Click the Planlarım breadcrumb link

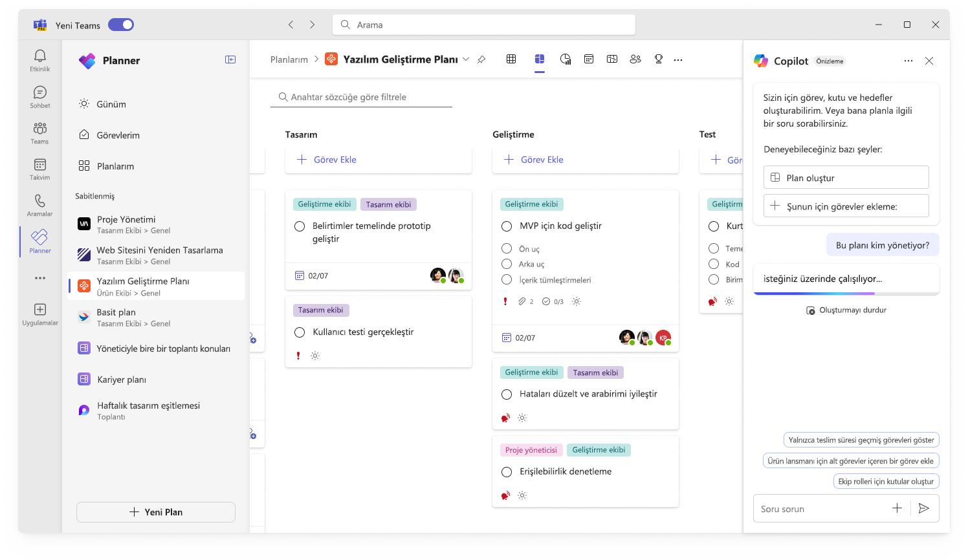coord(289,59)
